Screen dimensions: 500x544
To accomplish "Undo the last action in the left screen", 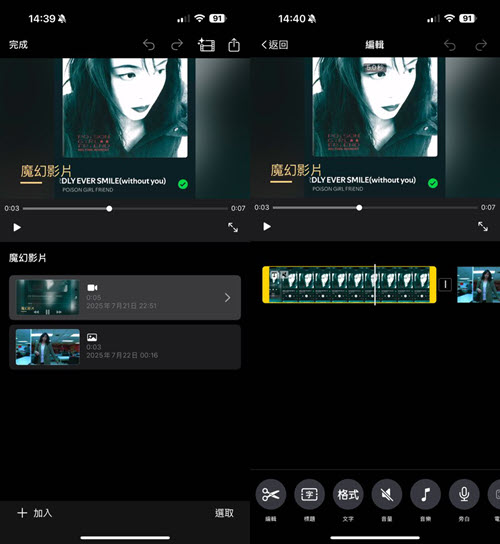I will 149,45.
